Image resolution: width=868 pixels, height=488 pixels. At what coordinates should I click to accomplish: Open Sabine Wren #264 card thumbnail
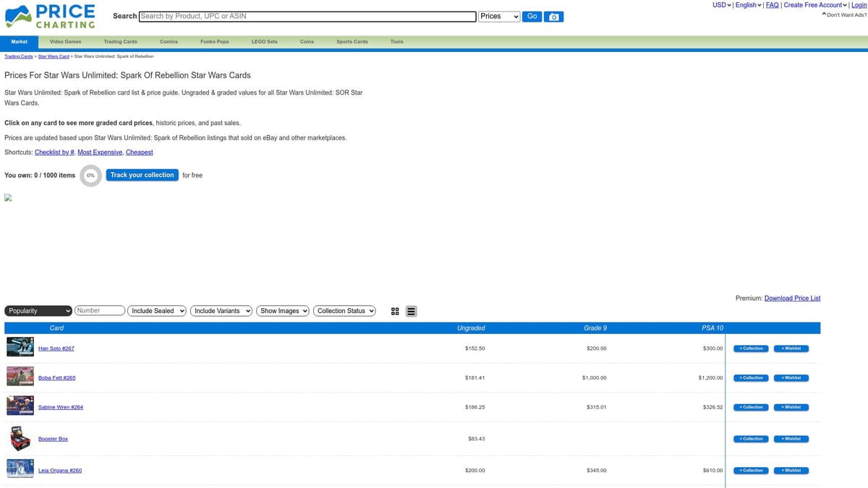coord(20,406)
